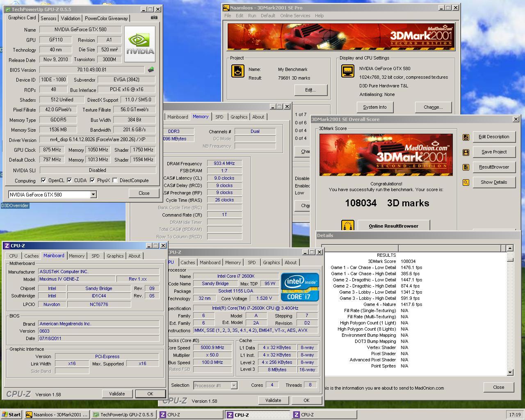Open the Online Services menu
This screenshot has height=420, width=525.
tap(295, 16)
